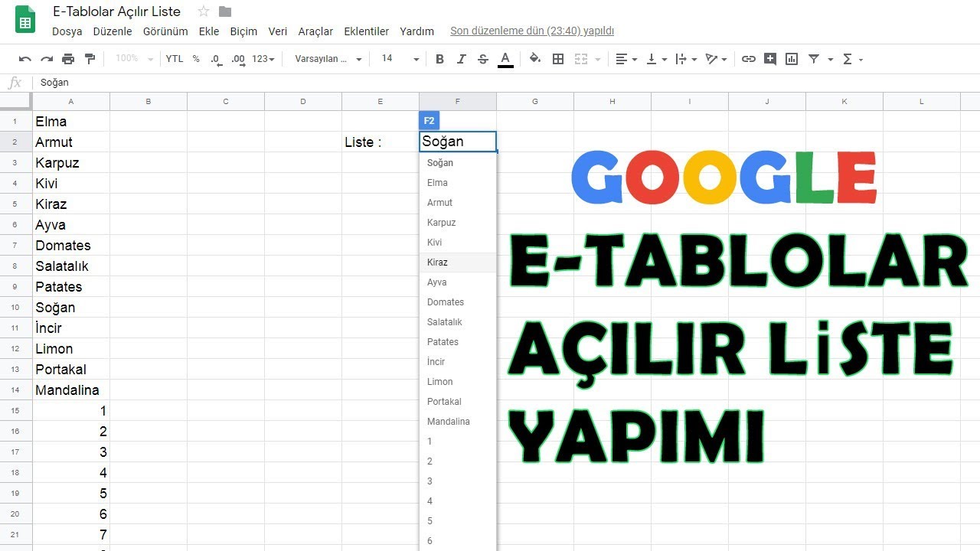980x551 pixels.
Task: Click the redo arrow icon
Action: point(47,59)
